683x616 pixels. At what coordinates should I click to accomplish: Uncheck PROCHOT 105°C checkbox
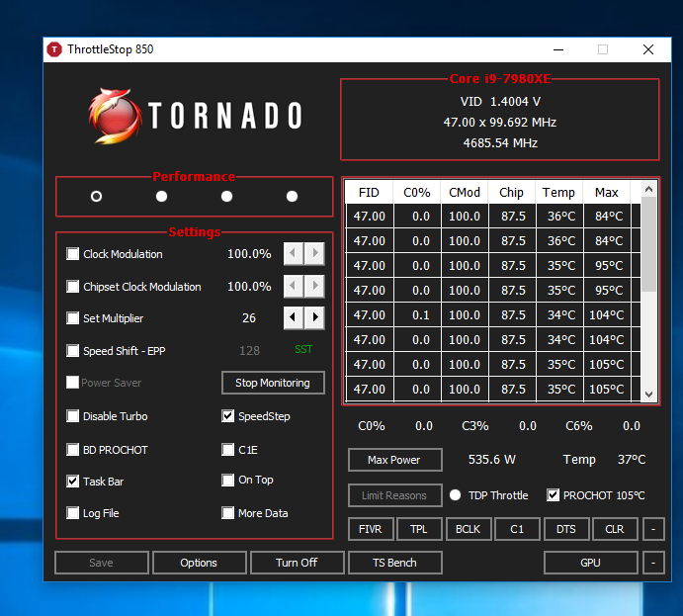pyautogui.click(x=553, y=495)
